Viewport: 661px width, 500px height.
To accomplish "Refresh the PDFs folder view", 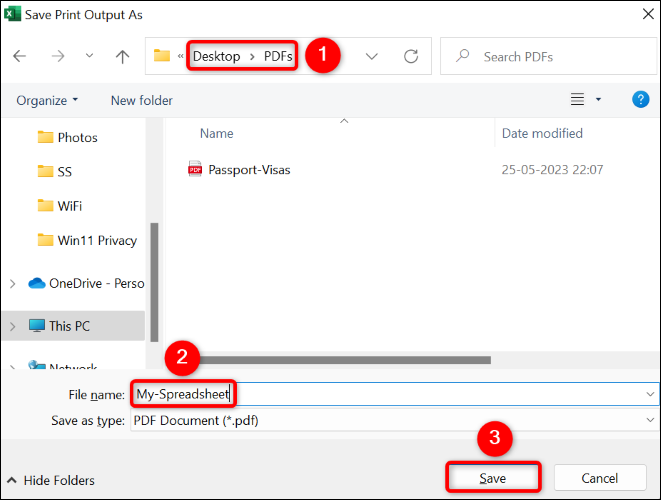I will pos(411,56).
